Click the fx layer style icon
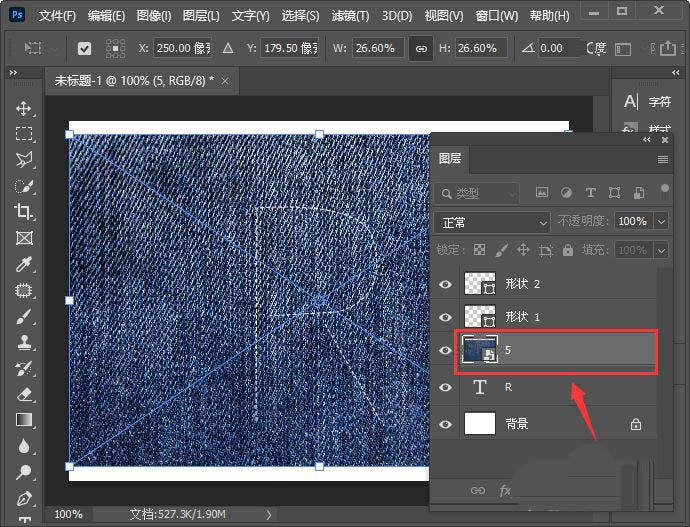The height and width of the screenshot is (527, 690). [x=505, y=490]
